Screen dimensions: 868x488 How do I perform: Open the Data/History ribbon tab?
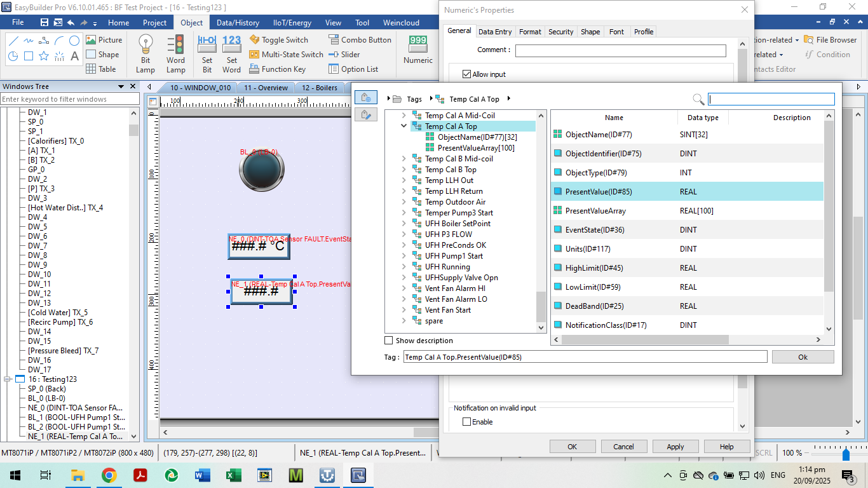(238, 23)
